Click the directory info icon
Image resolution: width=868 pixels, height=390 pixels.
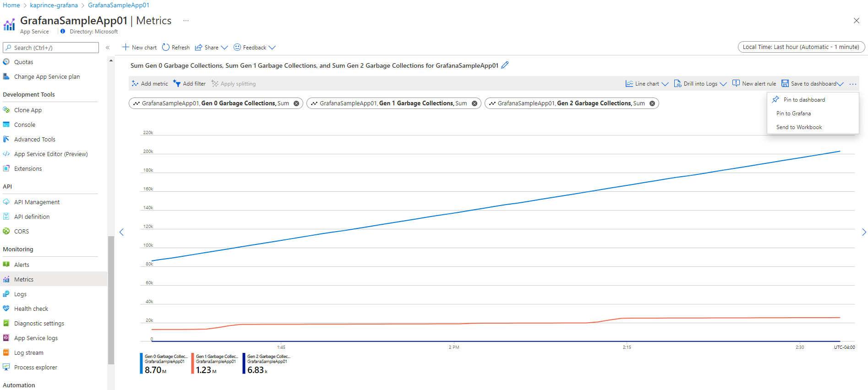click(63, 32)
